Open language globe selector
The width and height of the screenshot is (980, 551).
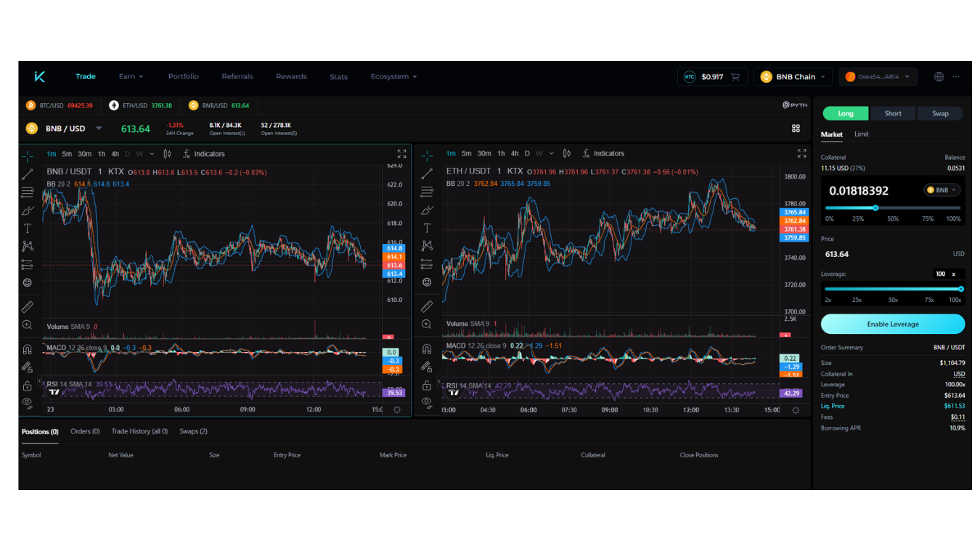coord(939,77)
